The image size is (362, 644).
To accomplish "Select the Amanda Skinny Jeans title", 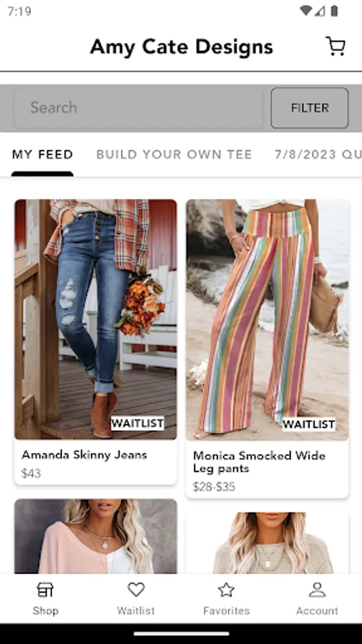I will coord(84,454).
